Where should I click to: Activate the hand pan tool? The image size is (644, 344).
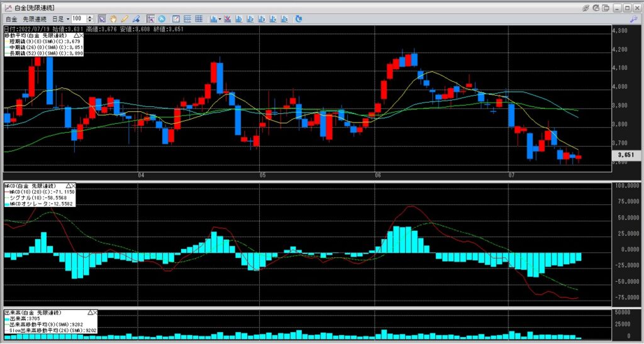coord(113,19)
